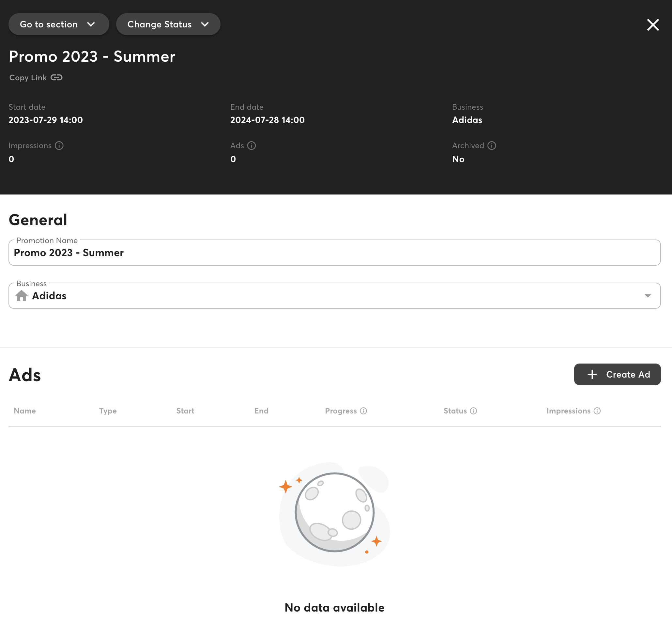Click the Copy Link chain icon

click(x=56, y=77)
